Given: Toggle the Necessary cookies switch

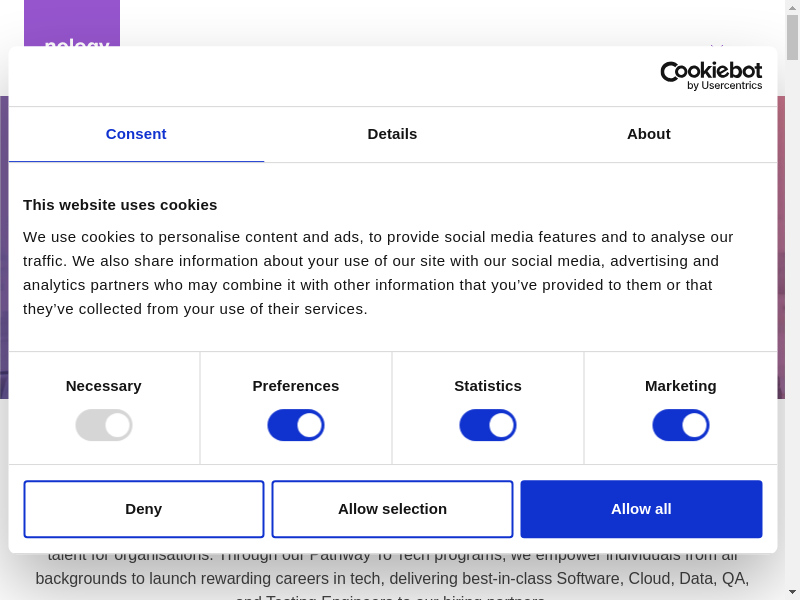Looking at the screenshot, I should (104, 425).
